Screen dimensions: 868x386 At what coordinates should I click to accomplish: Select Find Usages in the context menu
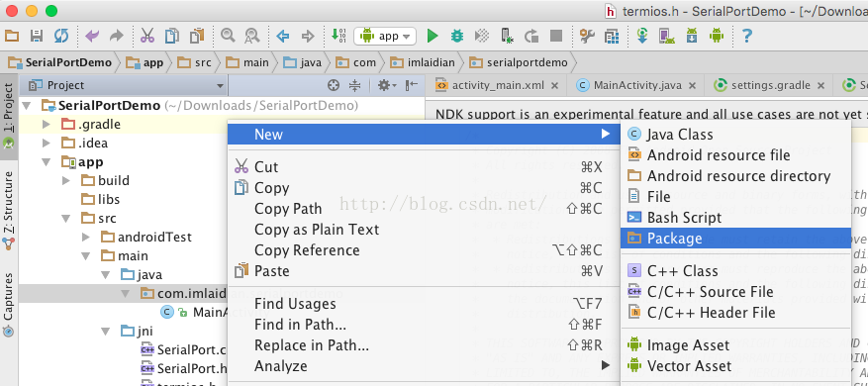pos(424,304)
